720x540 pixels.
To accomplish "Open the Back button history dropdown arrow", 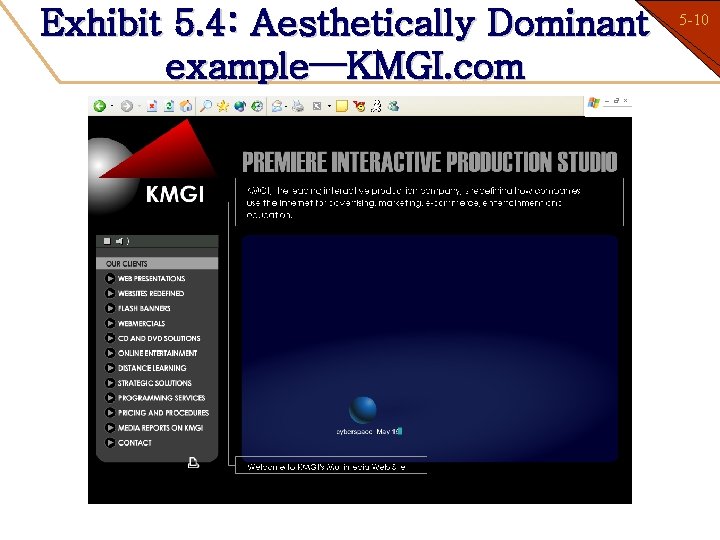I will pyautogui.click(x=112, y=107).
